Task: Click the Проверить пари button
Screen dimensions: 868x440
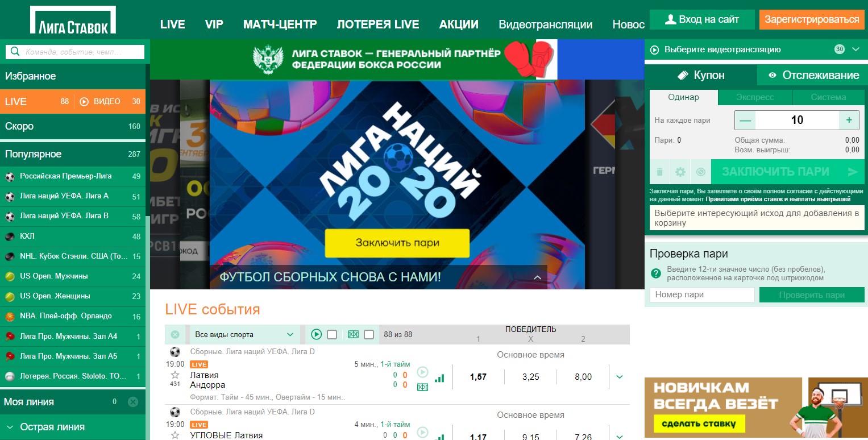Action: pos(812,295)
